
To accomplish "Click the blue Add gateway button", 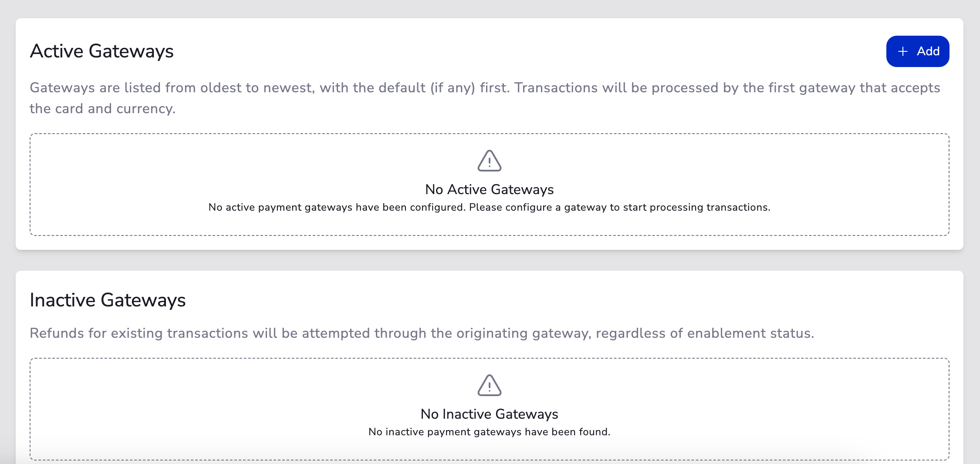I will (917, 51).
